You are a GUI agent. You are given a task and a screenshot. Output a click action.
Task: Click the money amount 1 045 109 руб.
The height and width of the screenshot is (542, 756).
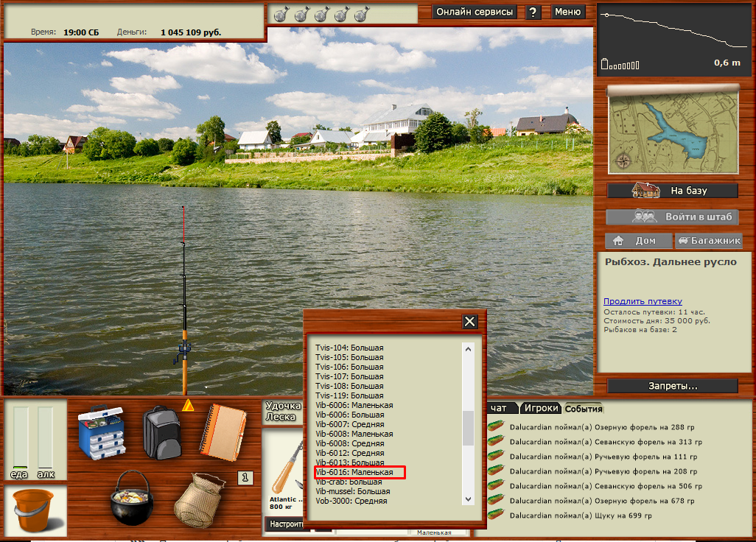point(191,32)
